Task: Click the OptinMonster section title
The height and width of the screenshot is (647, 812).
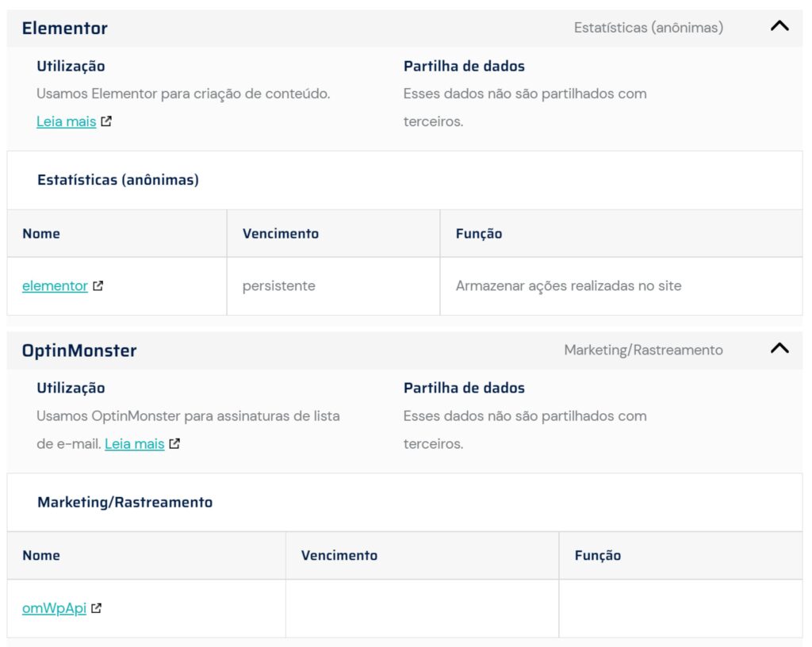Action: click(x=79, y=350)
